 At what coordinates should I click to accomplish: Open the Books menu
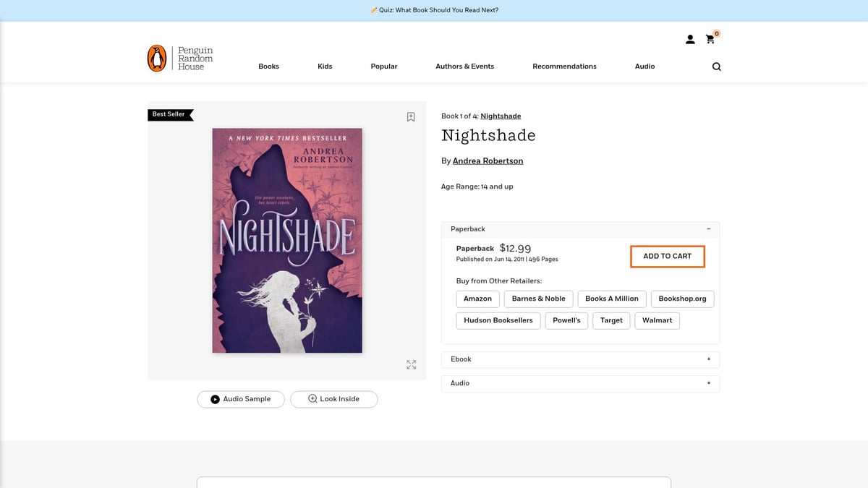pos(268,67)
